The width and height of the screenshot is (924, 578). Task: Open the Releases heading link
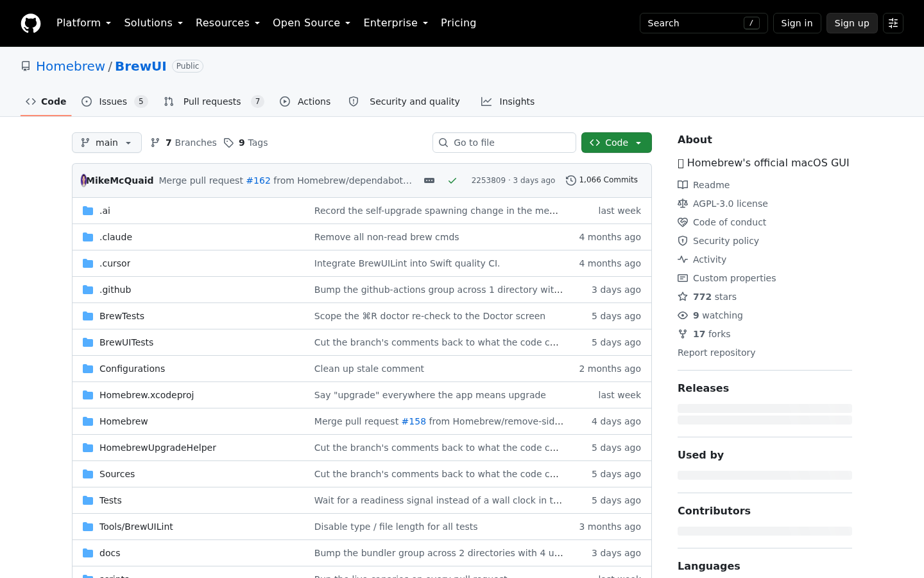[703, 388]
